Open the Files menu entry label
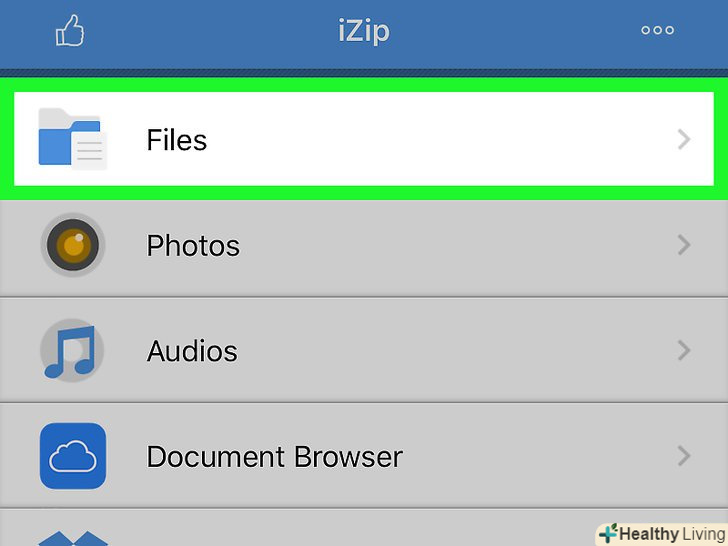Screen dimensions: 728x546 [x=177, y=140]
